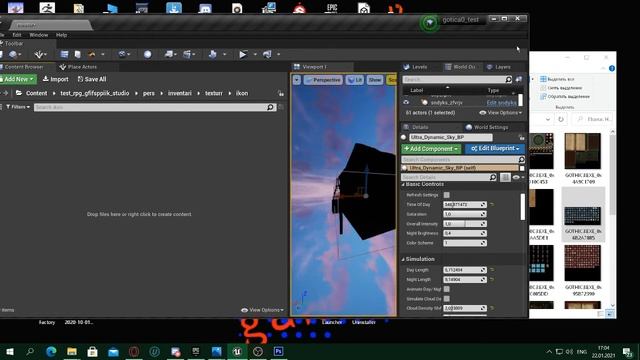Open the Filters dropdown
The image size is (640, 360).
pyautogui.click(x=18, y=107)
